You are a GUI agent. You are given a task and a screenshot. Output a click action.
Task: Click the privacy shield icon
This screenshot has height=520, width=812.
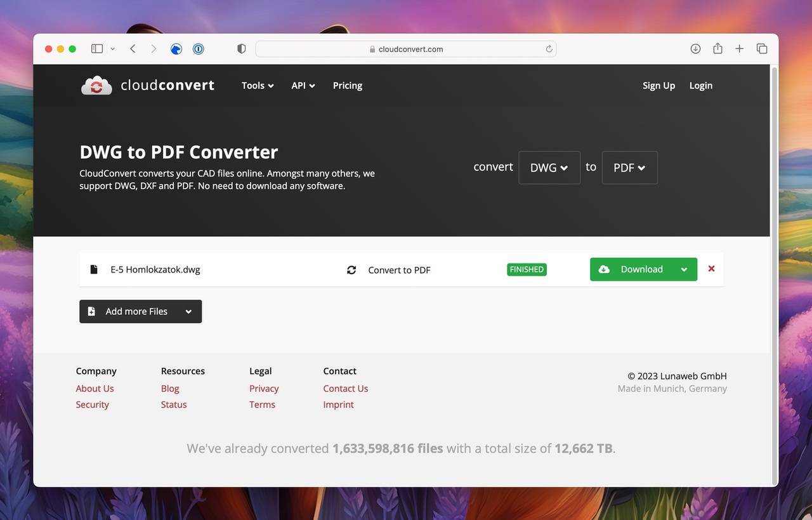tap(241, 49)
